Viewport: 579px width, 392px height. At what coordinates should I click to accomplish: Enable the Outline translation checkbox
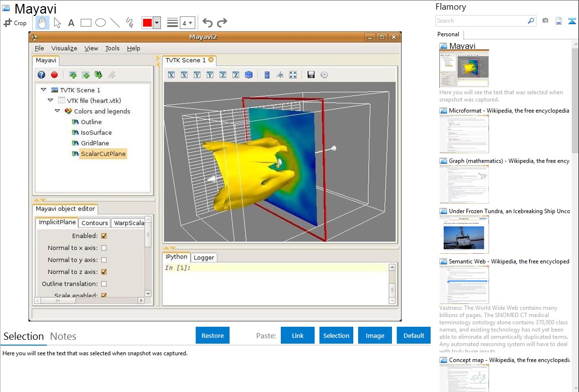coord(104,284)
